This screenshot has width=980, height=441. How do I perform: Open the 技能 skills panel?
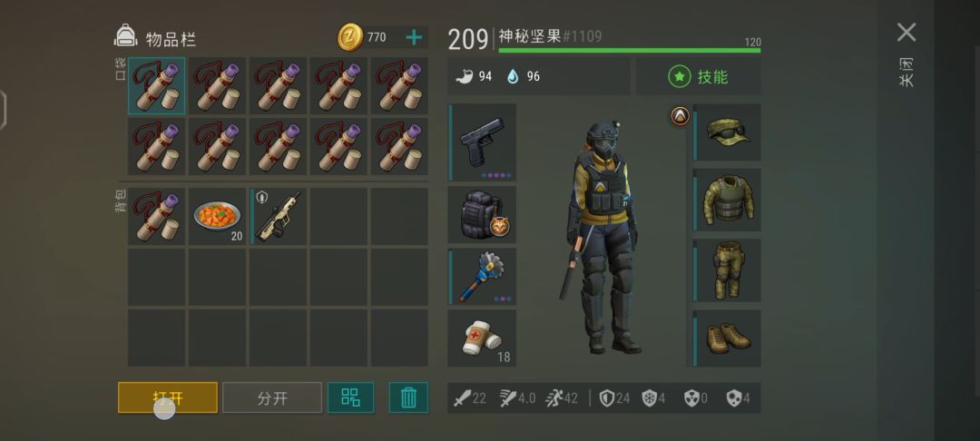point(698,77)
